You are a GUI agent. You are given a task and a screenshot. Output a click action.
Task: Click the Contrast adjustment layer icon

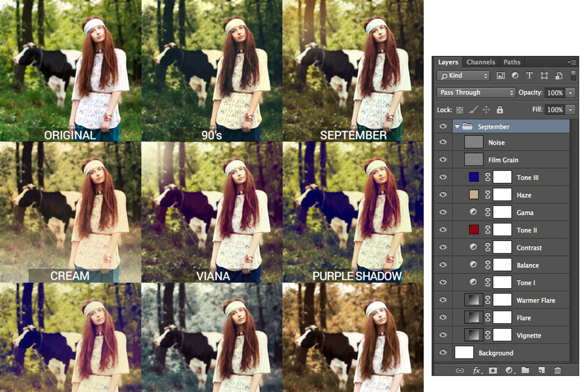tap(473, 247)
